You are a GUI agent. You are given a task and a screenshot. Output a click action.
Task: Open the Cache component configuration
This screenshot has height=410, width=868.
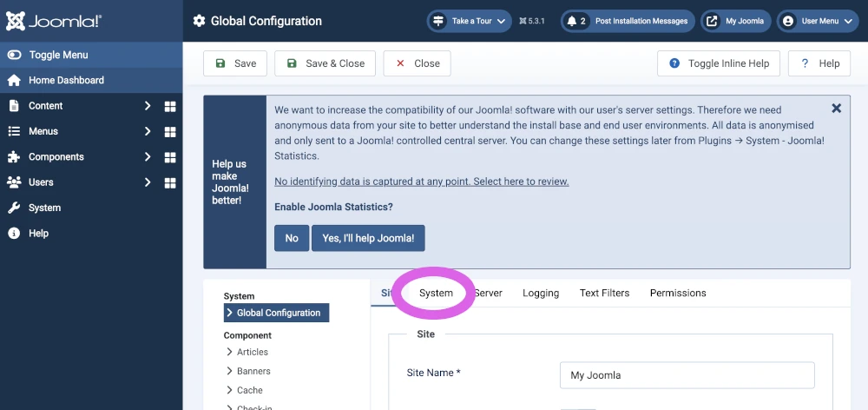click(x=250, y=390)
